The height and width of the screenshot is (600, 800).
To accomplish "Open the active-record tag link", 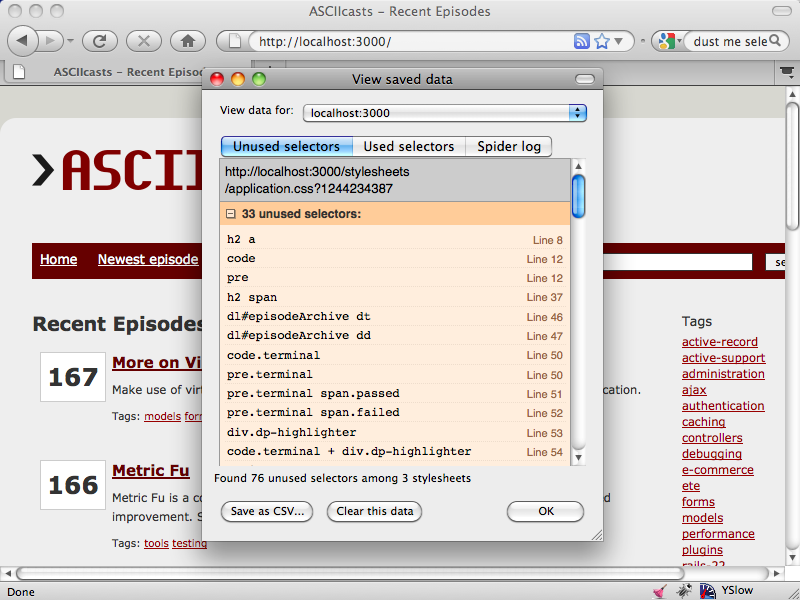I will coord(719,342).
